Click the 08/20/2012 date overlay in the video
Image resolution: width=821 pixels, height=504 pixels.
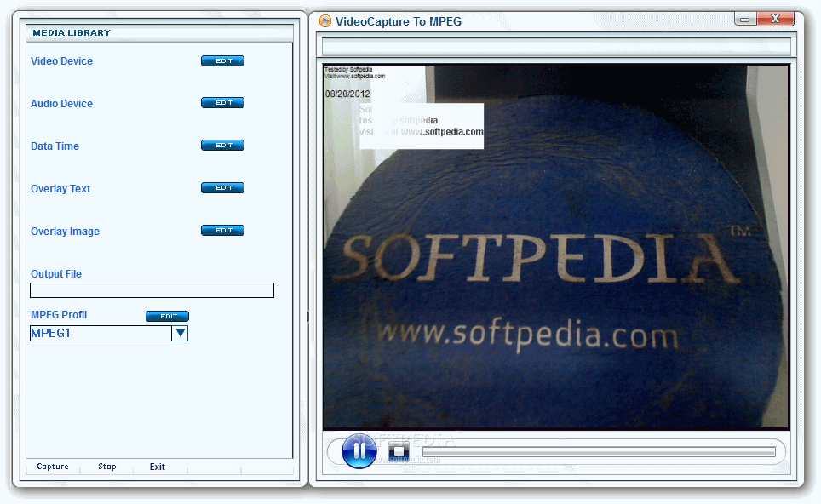tap(347, 94)
